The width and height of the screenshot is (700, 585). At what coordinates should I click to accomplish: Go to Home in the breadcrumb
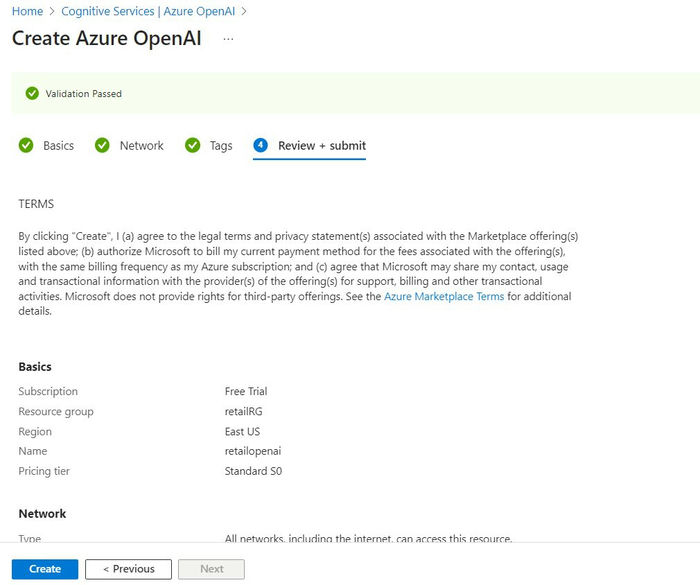[27, 12]
